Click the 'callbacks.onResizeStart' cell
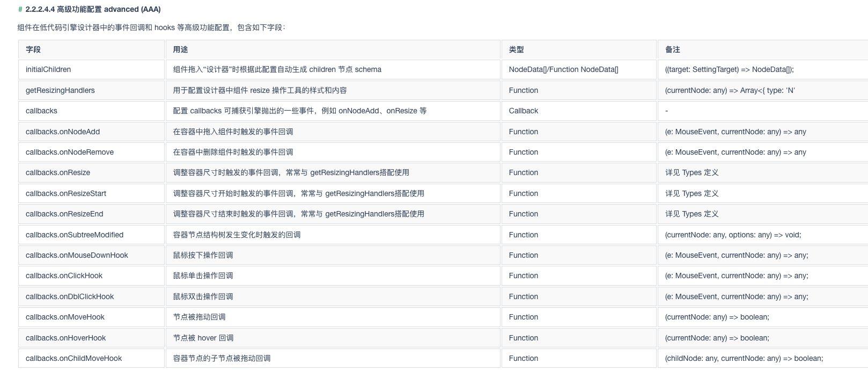868x370 pixels. point(91,193)
